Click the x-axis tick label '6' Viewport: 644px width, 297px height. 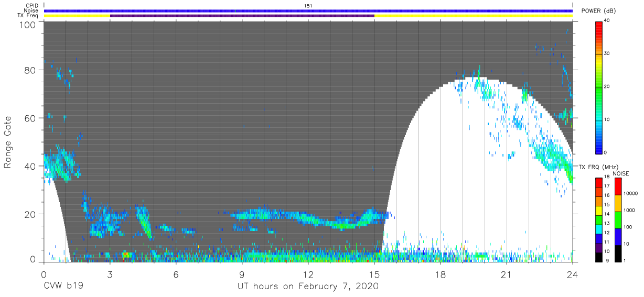176,274
